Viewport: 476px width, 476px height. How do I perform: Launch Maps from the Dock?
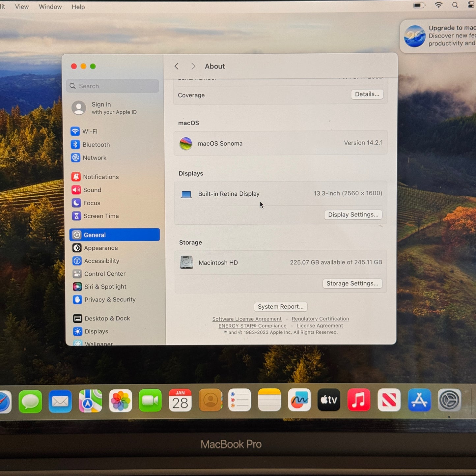(x=90, y=401)
